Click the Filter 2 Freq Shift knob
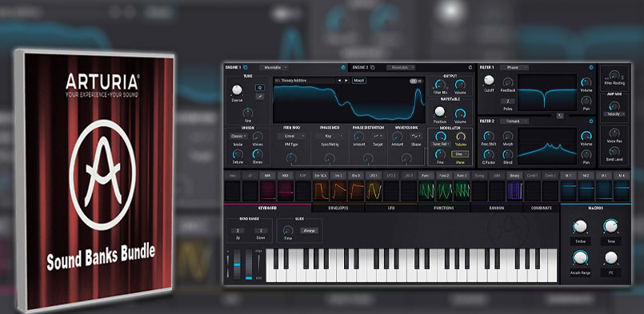This screenshot has height=314, width=644. pos(489,136)
